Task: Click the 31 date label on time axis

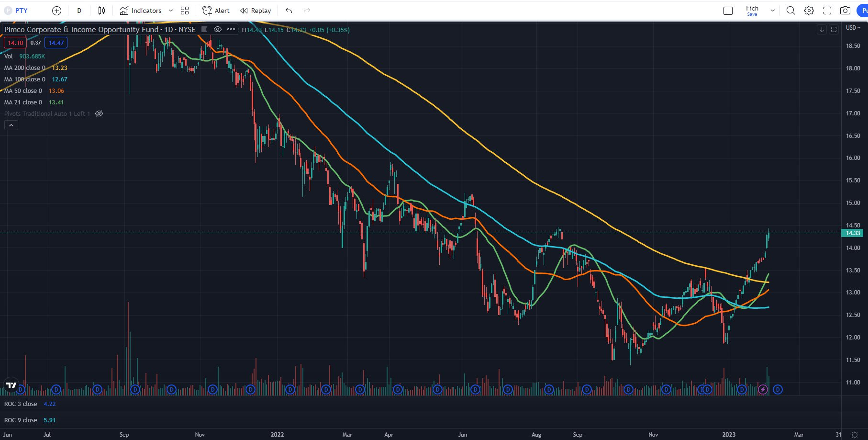Action: [x=838, y=435]
